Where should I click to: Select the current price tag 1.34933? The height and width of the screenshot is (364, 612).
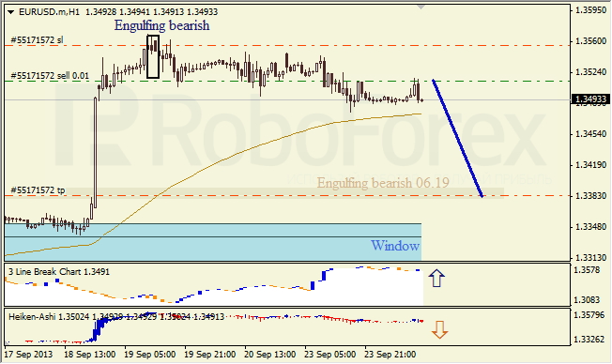point(591,99)
